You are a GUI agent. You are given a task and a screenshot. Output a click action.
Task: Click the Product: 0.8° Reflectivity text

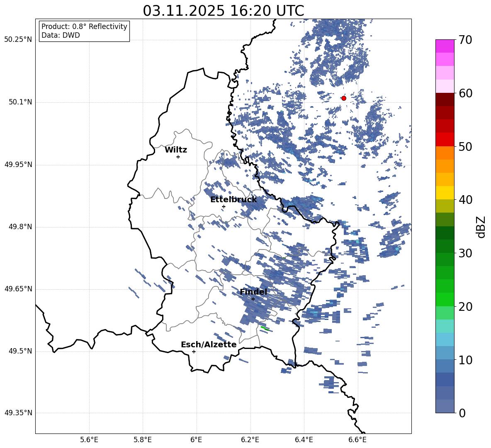point(84,27)
